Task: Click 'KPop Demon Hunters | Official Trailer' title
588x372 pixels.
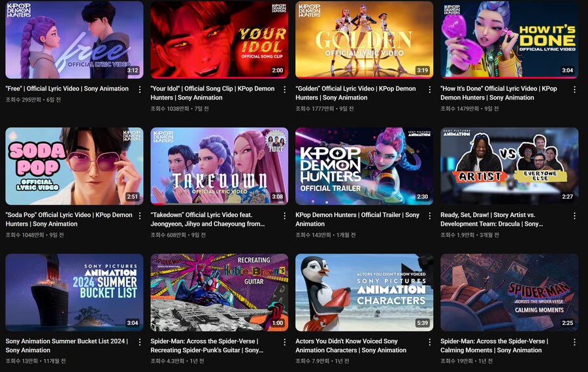Action: coord(357,219)
